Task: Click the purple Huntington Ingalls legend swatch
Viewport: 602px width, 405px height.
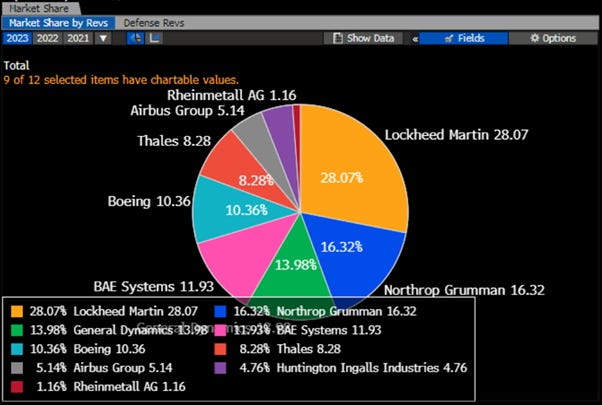Action: pyautogui.click(x=220, y=368)
